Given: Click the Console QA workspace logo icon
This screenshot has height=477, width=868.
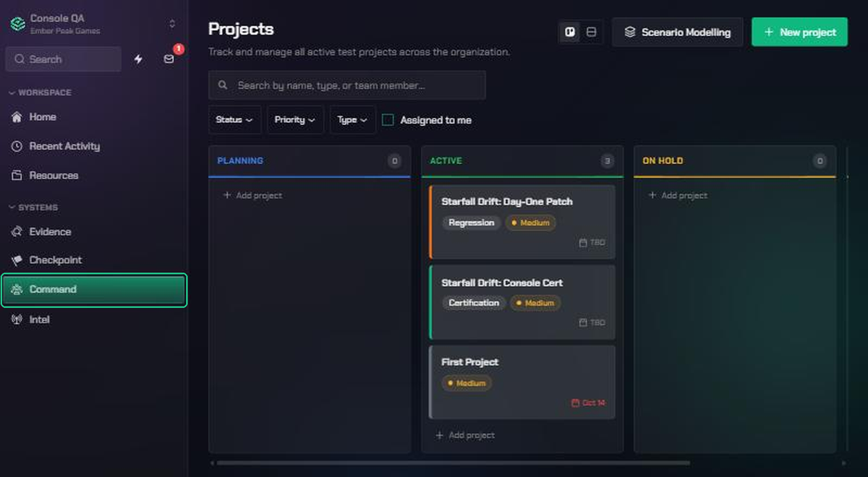Looking at the screenshot, I should tap(17, 24).
